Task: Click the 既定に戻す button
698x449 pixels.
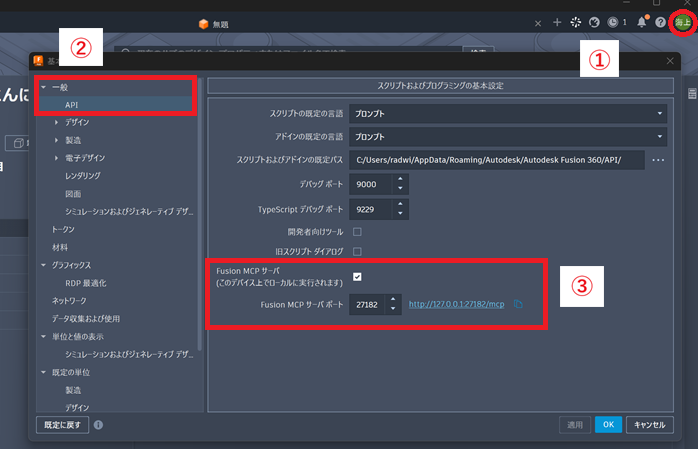Action: click(x=62, y=425)
